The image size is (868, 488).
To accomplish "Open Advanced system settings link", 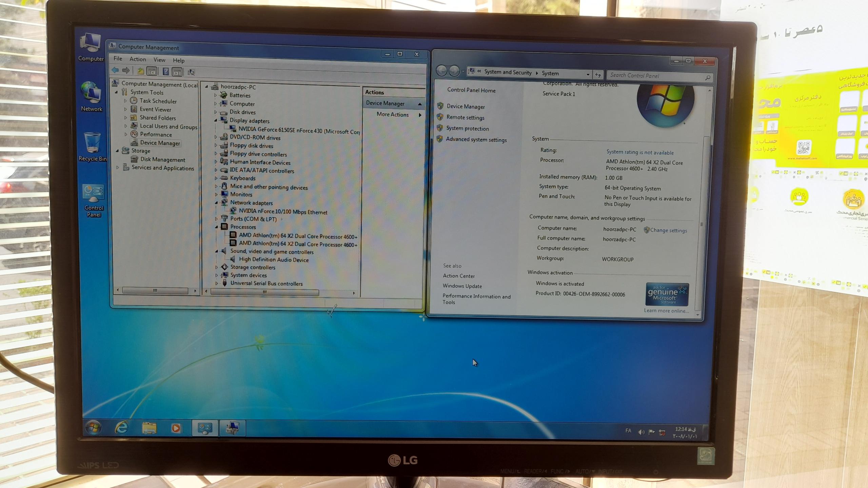I will point(476,140).
